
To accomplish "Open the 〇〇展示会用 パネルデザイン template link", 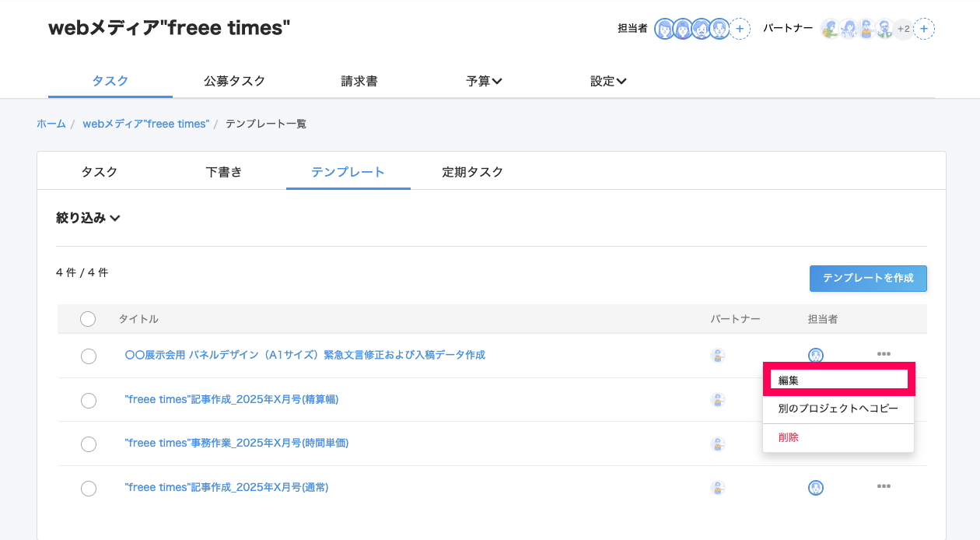I will [305, 355].
